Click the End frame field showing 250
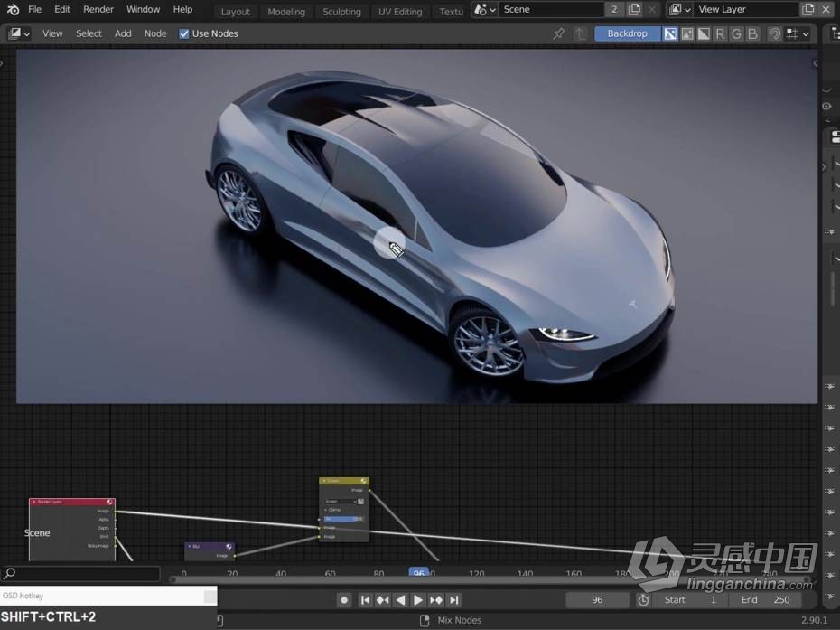 point(765,600)
